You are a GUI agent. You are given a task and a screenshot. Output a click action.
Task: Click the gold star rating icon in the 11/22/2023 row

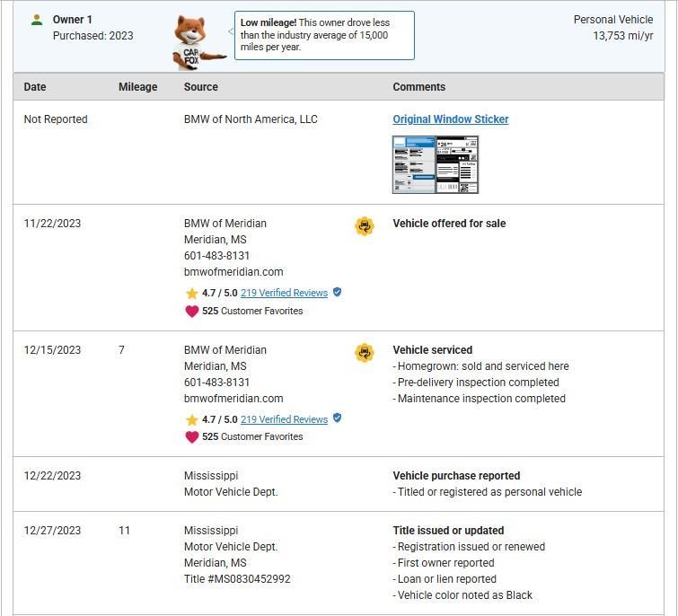pyautogui.click(x=191, y=294)
